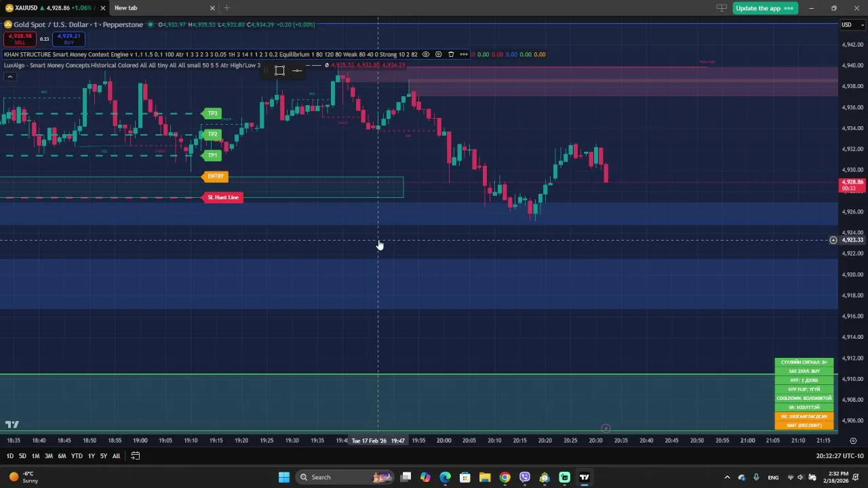The image size is (868, 488).
Task: Open Viber from the taskbar
Action: click(525, 477)
